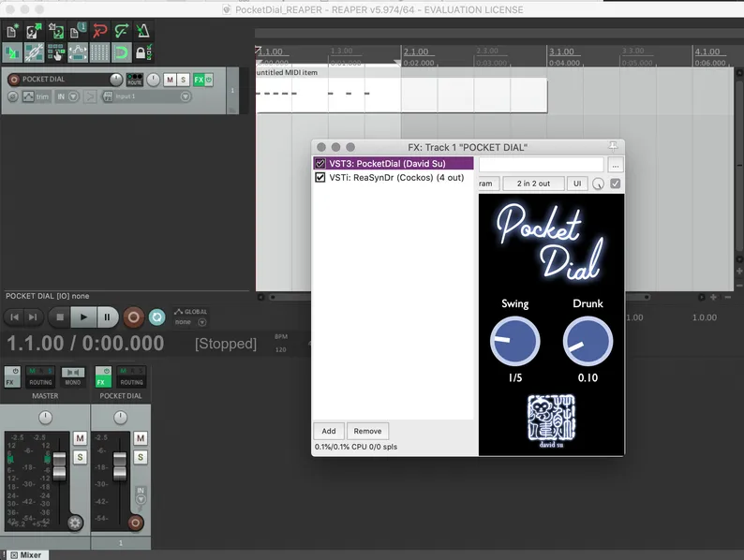This screenshot has height=560, width=744.
Task: Select VSTi: ReaSynDr in FX list
Action: click(394, 177)
